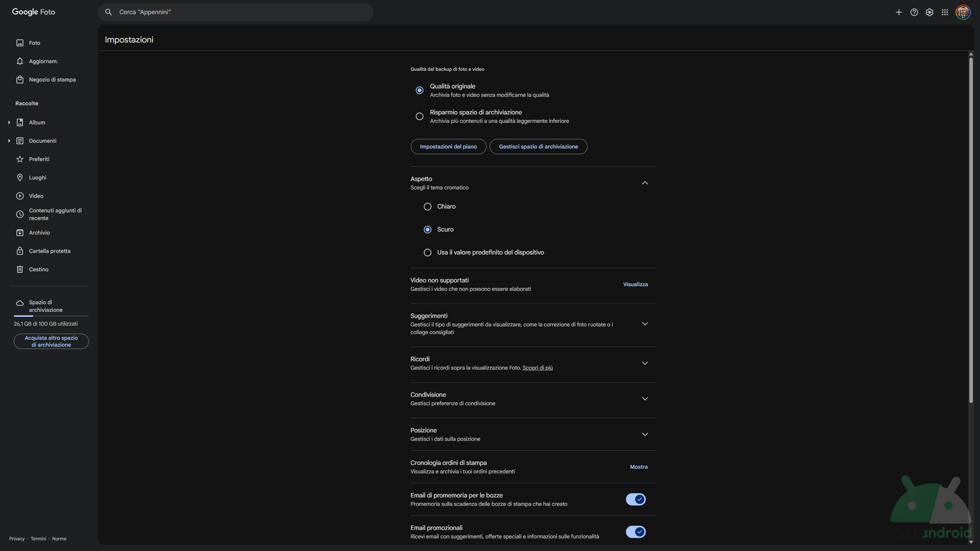Collapse the Aspetto section chevron

tap(645, 183)
